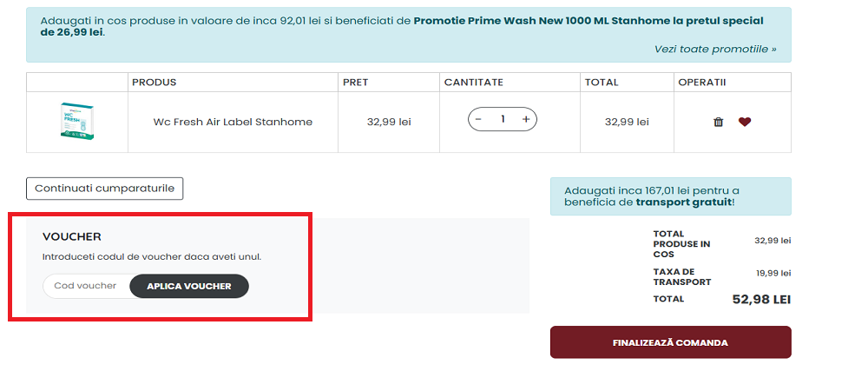Focus the Cod voucher input field
Image resolution: width=868 pixels, height=391 pixels.
coord(87,286)
